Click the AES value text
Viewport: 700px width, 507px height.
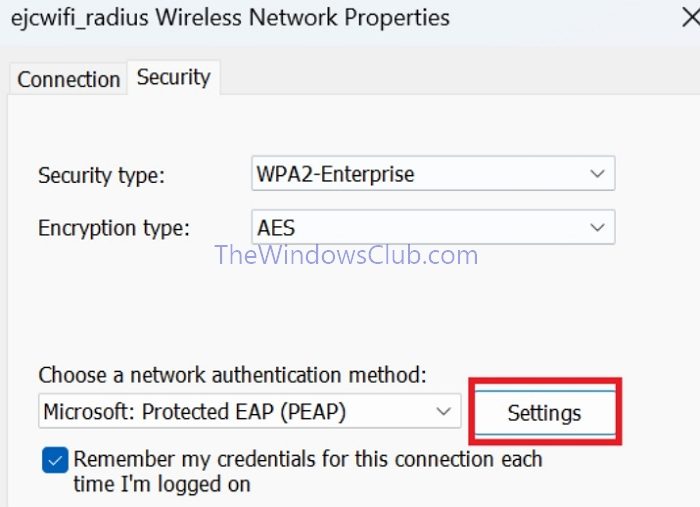pos(276,227)
